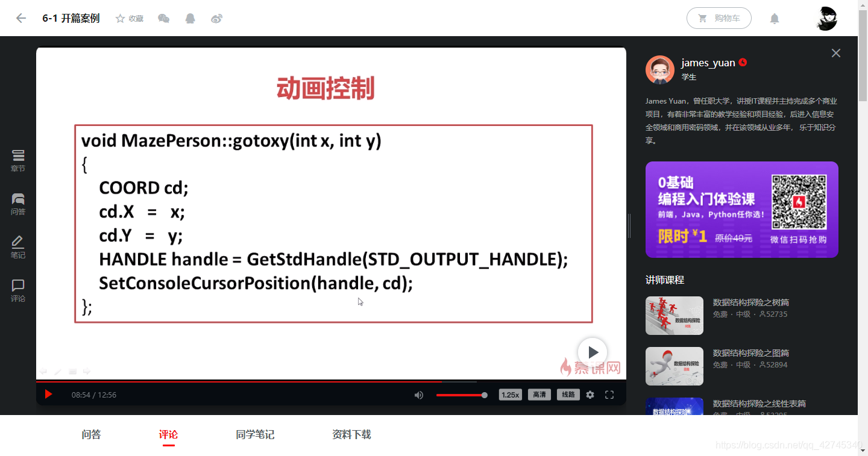Viewport: 868px width, 456px height.
Task: Share via the Weibo icon
Action: point(217,19)
